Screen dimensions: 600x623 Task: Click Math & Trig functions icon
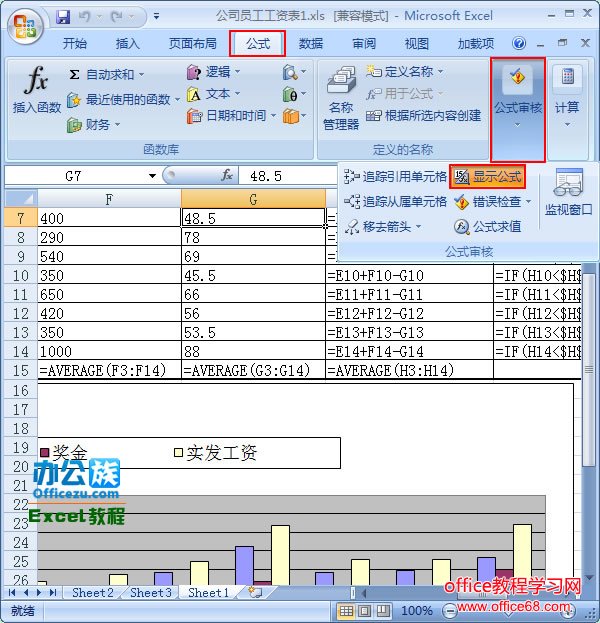pyautogui.click(x=294, y=94)
